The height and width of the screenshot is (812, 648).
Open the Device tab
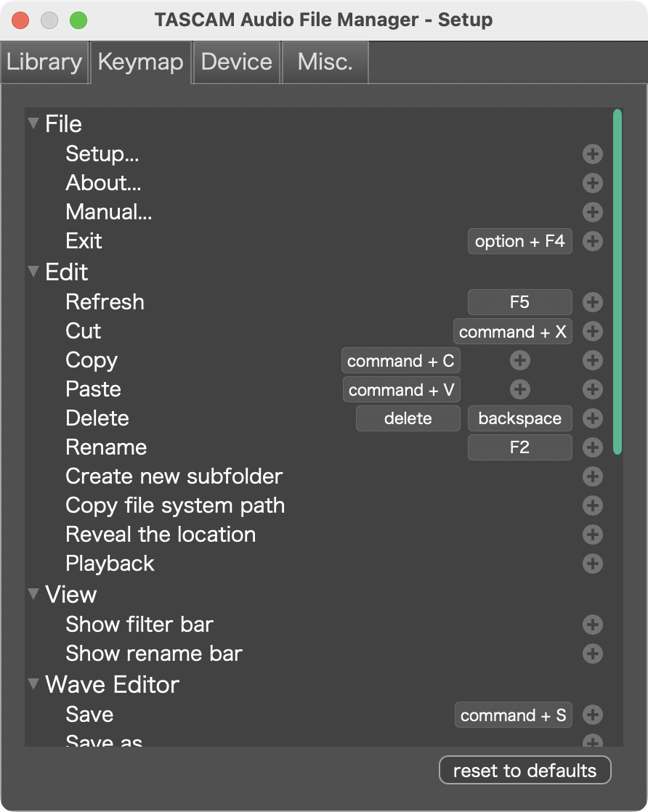click(237, 62)
